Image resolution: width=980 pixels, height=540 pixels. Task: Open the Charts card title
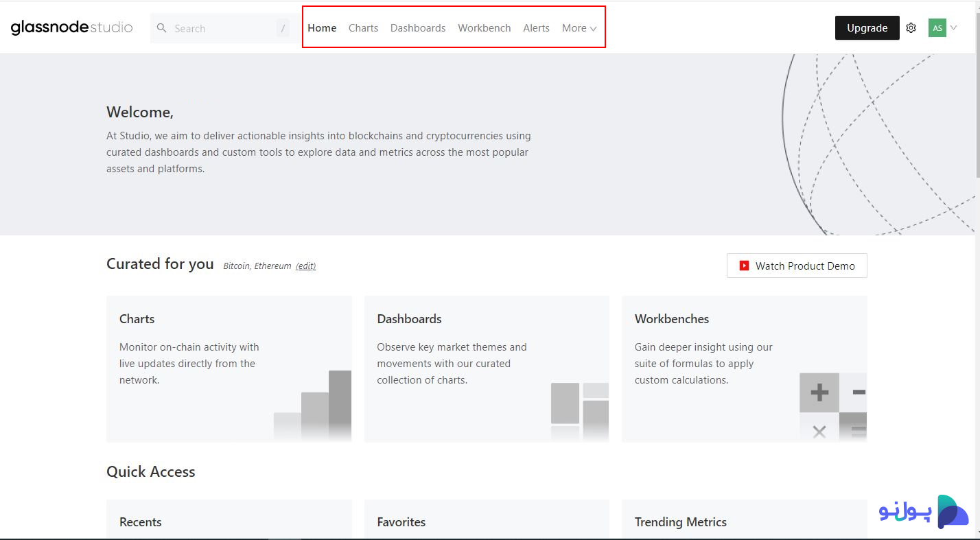[137, 319]
